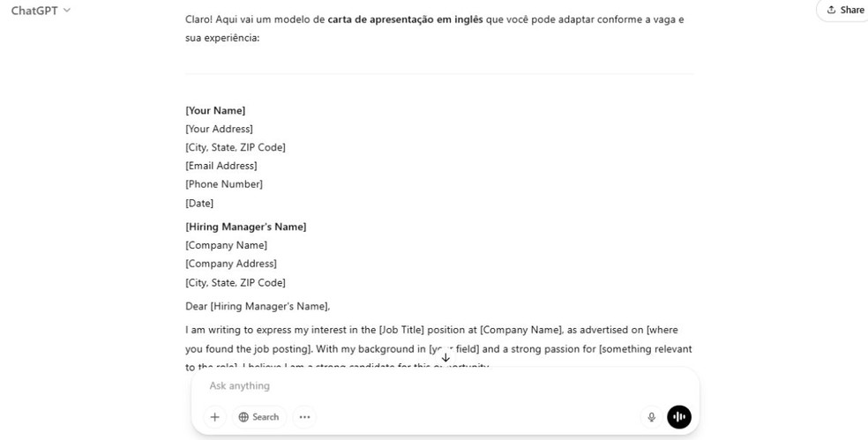
Task: Click "[City, State, ZIP Code]" below Your Address
Action: (x=235, y=147)
